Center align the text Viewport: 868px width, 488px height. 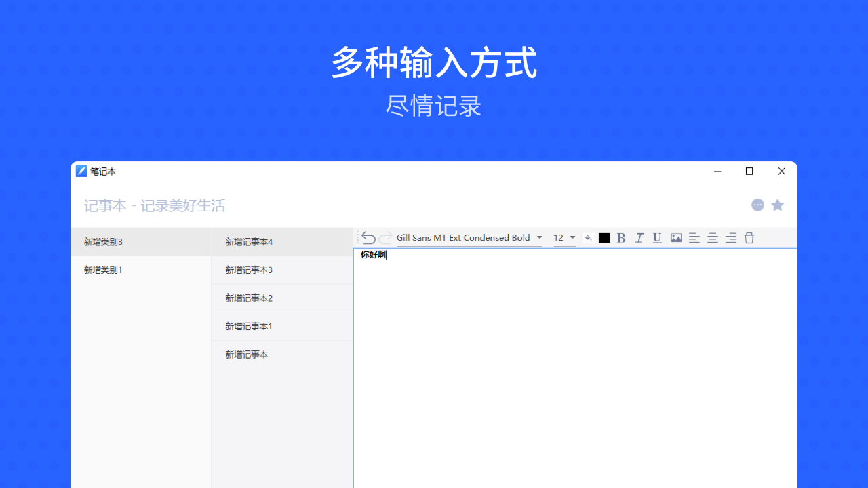coord(713,238)
